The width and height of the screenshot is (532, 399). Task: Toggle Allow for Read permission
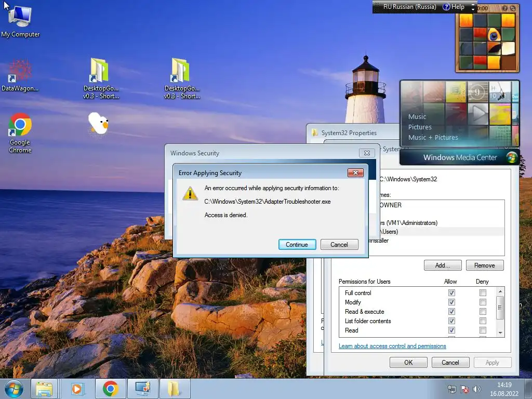[451, 330]
